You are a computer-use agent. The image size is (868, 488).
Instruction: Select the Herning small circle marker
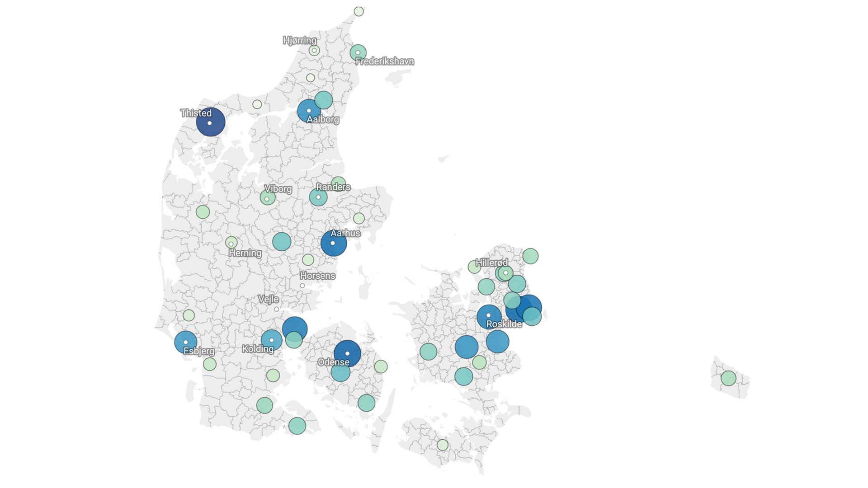point(231,243)
